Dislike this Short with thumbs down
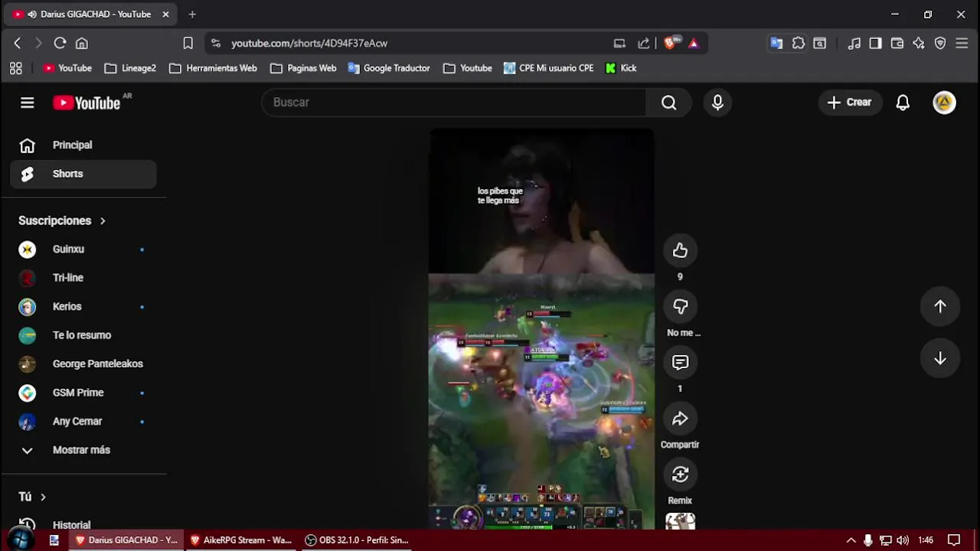 (x=680, y=306)
